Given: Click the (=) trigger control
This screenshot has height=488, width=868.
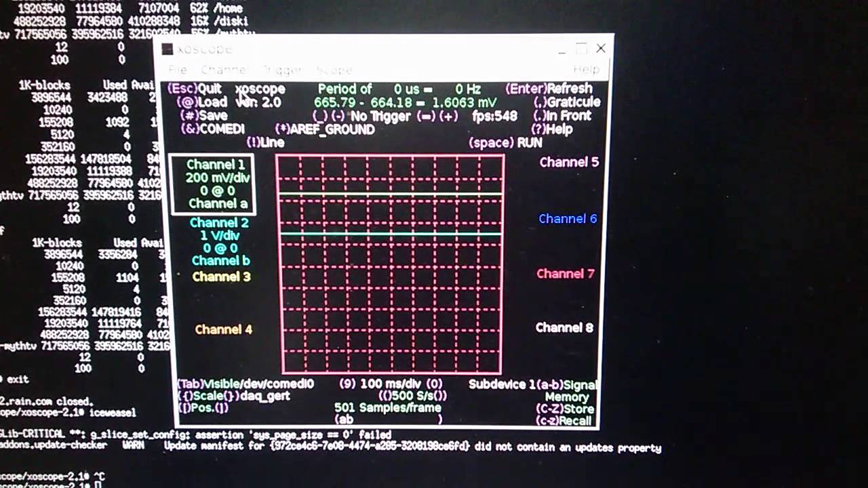Looking at the screenshot, I should pyautogui.click(x=426, y=116).
